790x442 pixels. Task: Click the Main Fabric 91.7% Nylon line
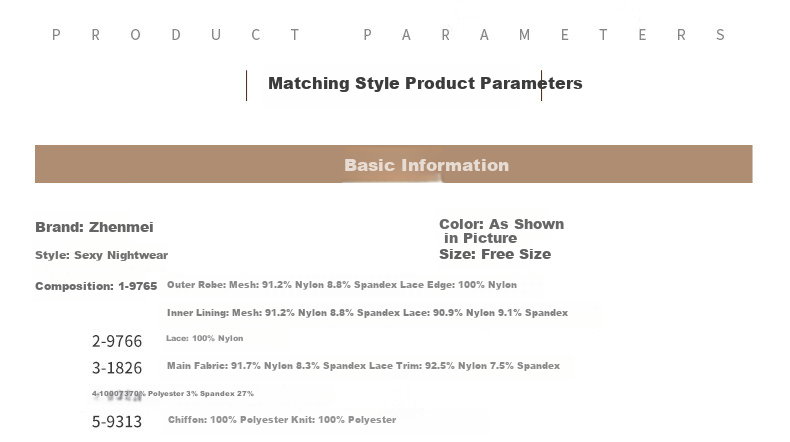[x=363, y=366]
